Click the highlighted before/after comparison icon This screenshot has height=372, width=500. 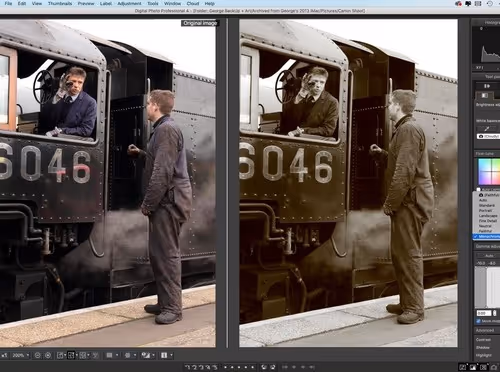71,355
